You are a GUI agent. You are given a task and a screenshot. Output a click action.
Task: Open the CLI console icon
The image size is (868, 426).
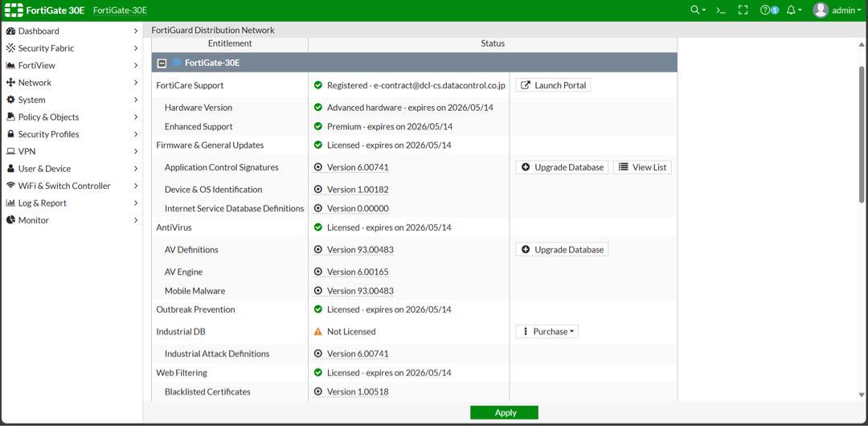coord(721,10)
